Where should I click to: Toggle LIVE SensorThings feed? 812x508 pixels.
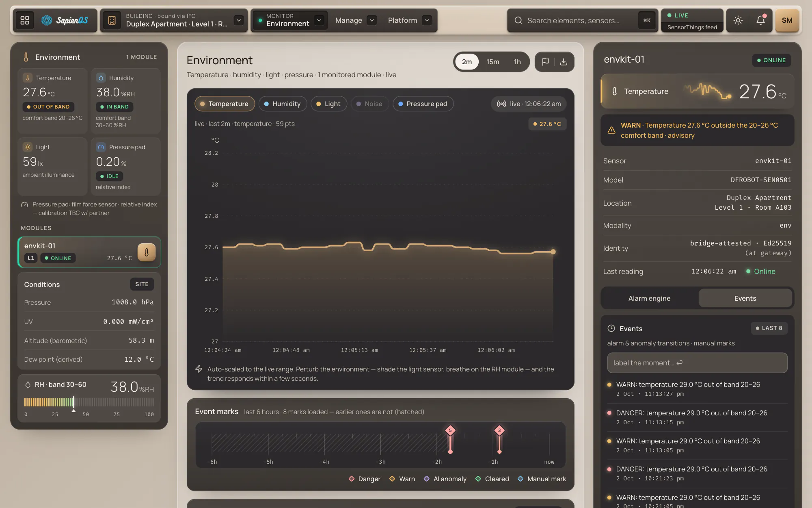[692, 20]
